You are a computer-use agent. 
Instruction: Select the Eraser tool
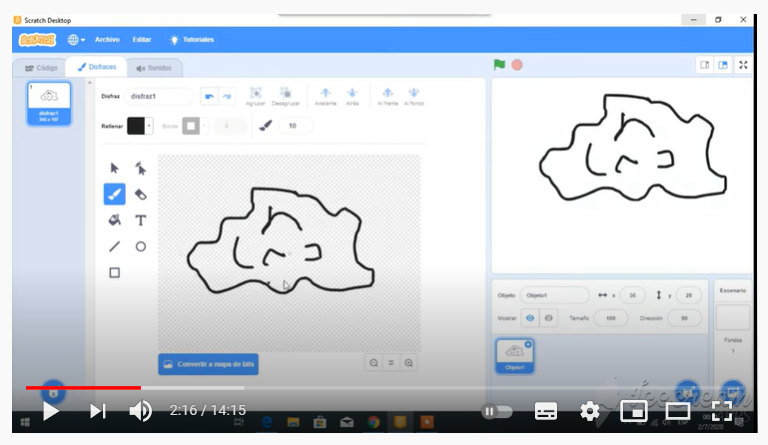(x=141, y=194)
